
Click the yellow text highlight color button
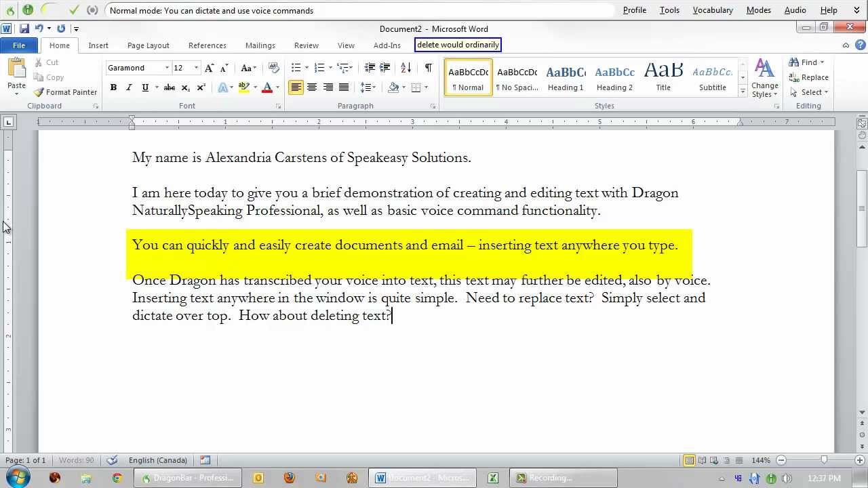pos(244,87)
